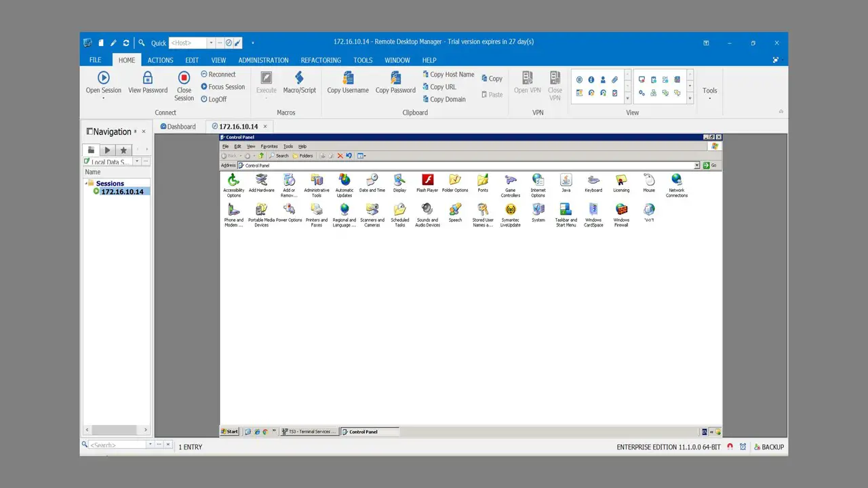
Task: Launch Administrative Tools in the Control Panel
Action: pyautogui.click(x=317, y=185)
